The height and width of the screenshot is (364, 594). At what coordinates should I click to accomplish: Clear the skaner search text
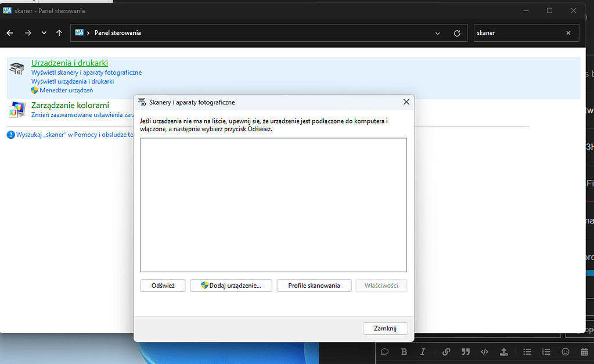click(x=568, y=33)
